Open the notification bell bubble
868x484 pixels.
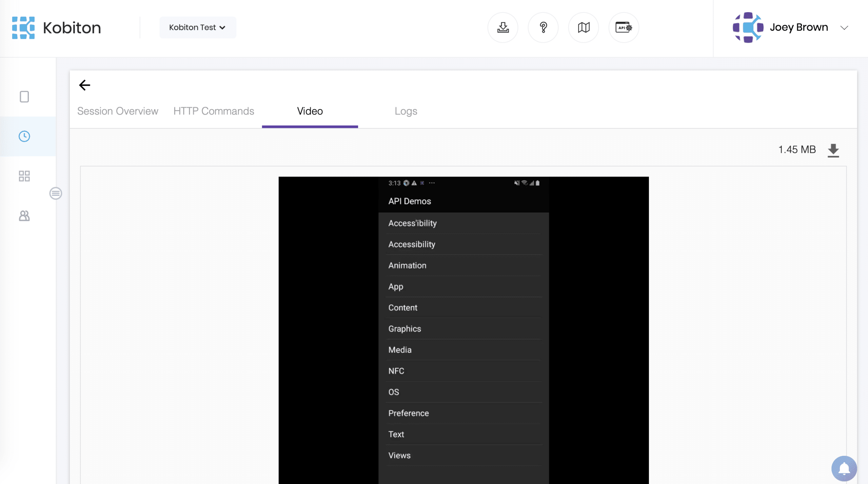[x=844, y=468]
